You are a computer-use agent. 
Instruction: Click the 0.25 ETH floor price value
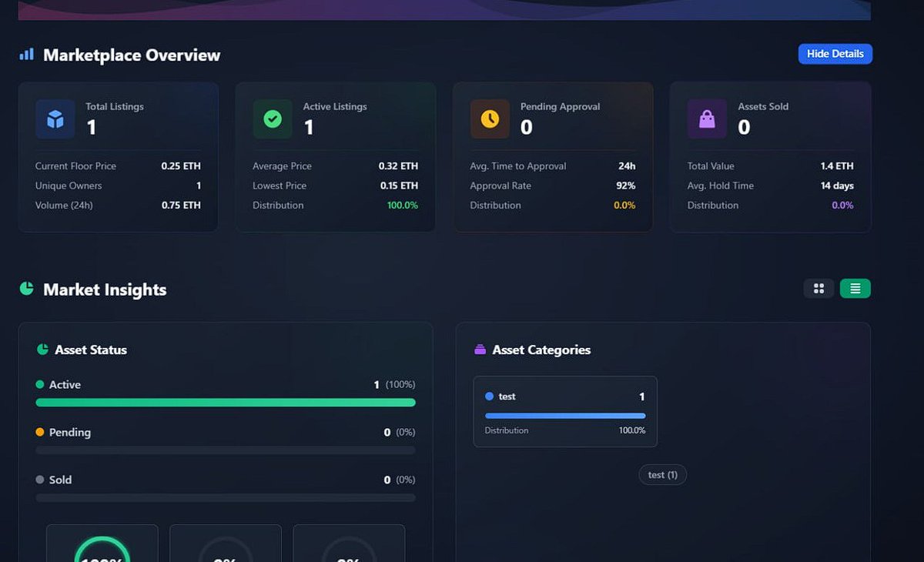[x=181, y=166]
